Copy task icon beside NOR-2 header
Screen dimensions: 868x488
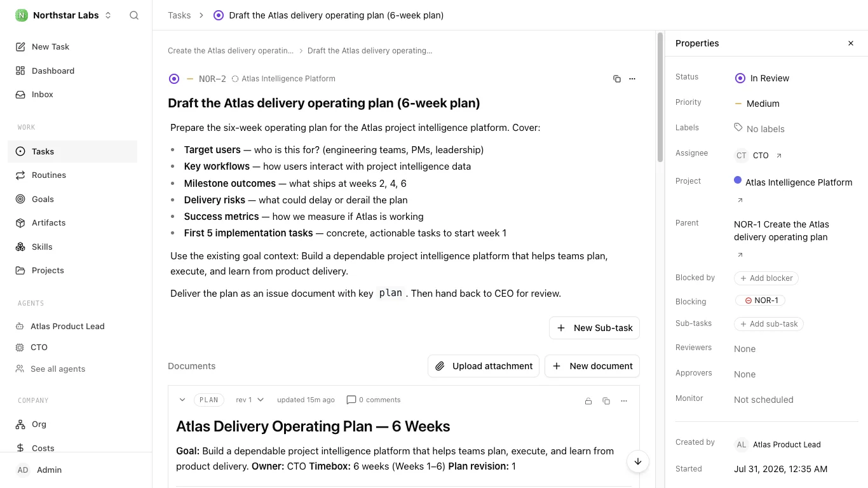(x=616, y=79)
